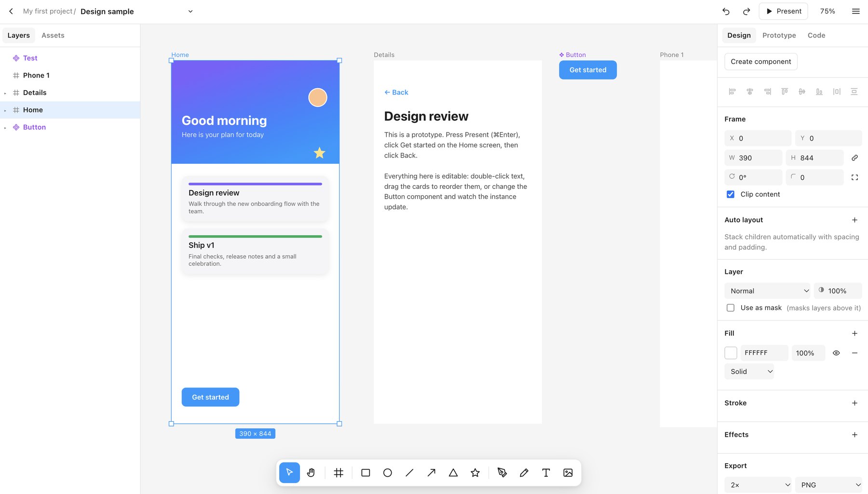Screen dimensions: 868x494
Task: Switch to the Assets tab
Action: [53, 35]
